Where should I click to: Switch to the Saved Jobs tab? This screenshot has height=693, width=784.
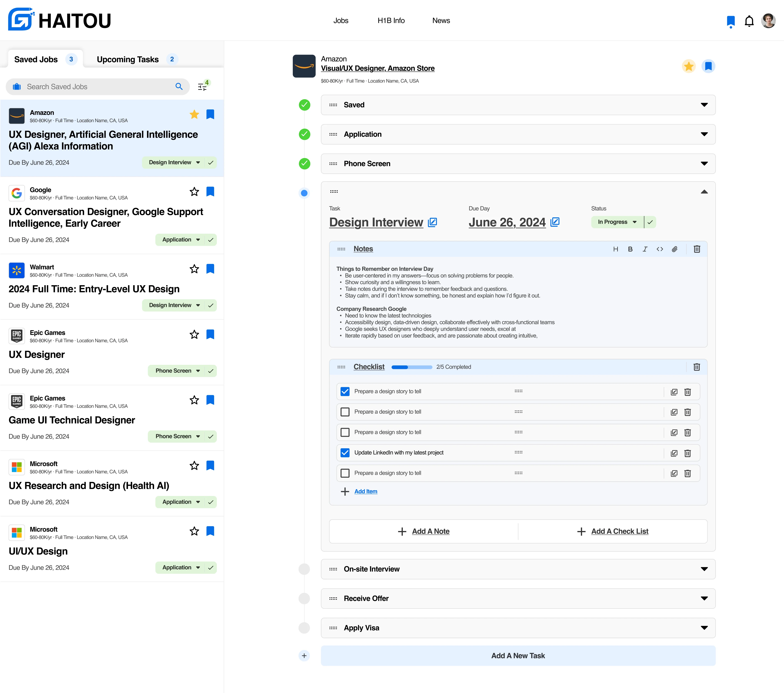[45, 59]
